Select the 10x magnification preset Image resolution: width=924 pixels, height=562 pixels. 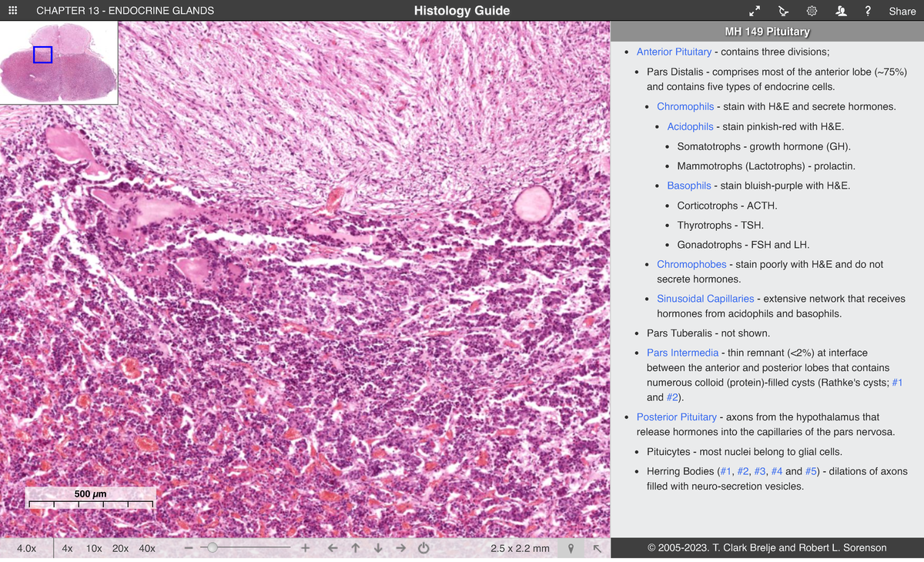[x=93, y=547]
